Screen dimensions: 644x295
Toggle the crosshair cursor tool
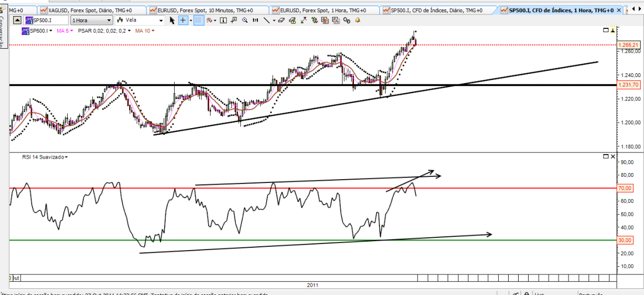[x=183, y=20]
